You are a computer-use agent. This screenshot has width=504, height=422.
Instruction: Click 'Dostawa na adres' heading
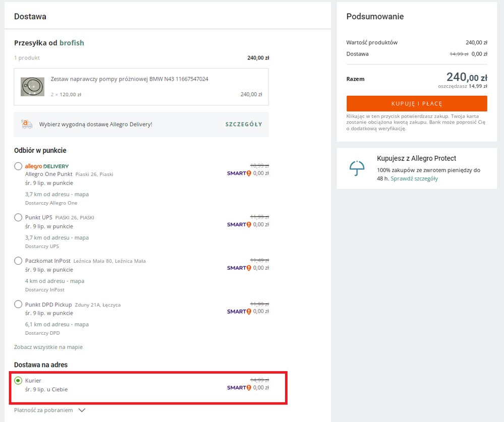[x=41, y=365]
